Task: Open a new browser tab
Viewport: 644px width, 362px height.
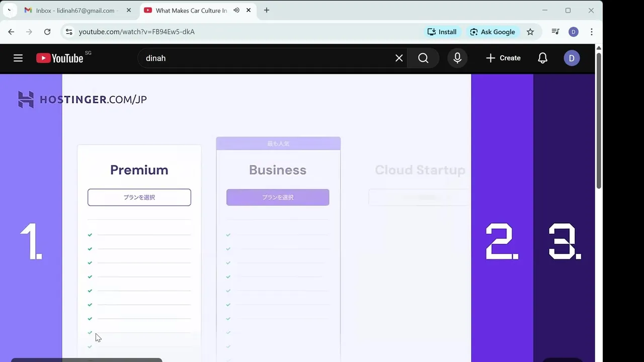Action: pyautogui.click(x=267, y=11)
